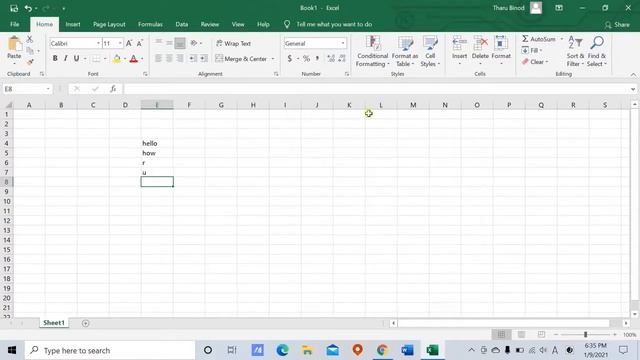Click the Save icon in quick access toolbar
This screenshot has width=640, height=360.
click(x=14, y=8)
